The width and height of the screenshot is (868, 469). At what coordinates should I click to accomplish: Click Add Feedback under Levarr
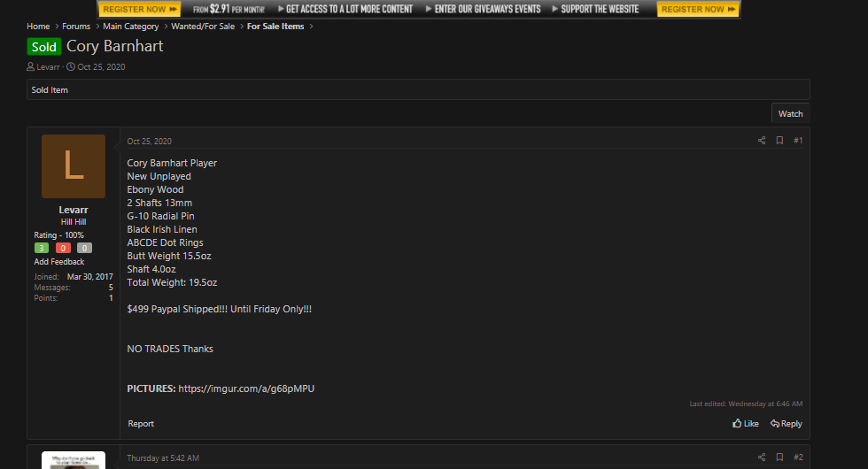pos(59,262)
